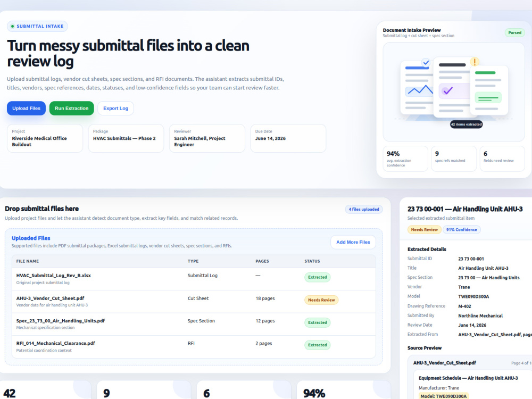Click the Spec Section type cell
Viewport: 532px width, 399px height.
tap(201, 321)
